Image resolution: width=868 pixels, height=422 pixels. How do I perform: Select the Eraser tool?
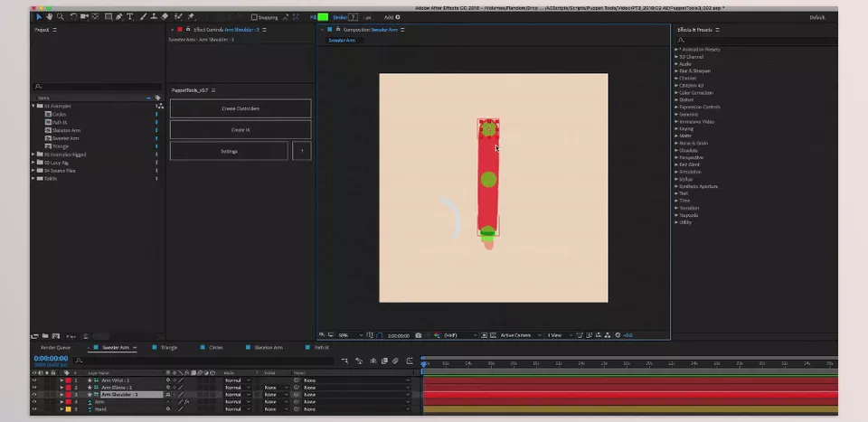tap(165, 17)
